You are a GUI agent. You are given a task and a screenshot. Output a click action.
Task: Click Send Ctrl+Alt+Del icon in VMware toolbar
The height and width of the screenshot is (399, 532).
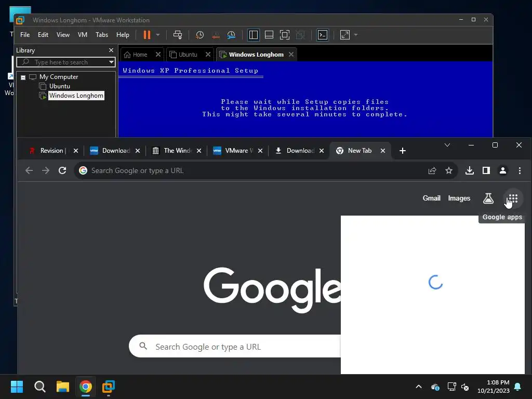pos(178,35)
